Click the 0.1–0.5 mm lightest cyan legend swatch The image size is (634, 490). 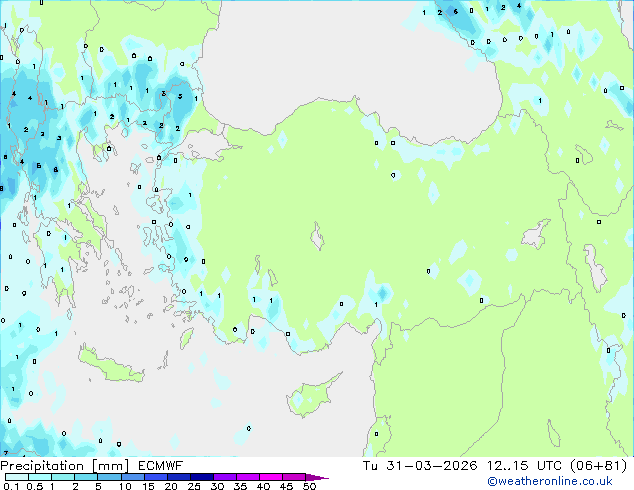17,477
